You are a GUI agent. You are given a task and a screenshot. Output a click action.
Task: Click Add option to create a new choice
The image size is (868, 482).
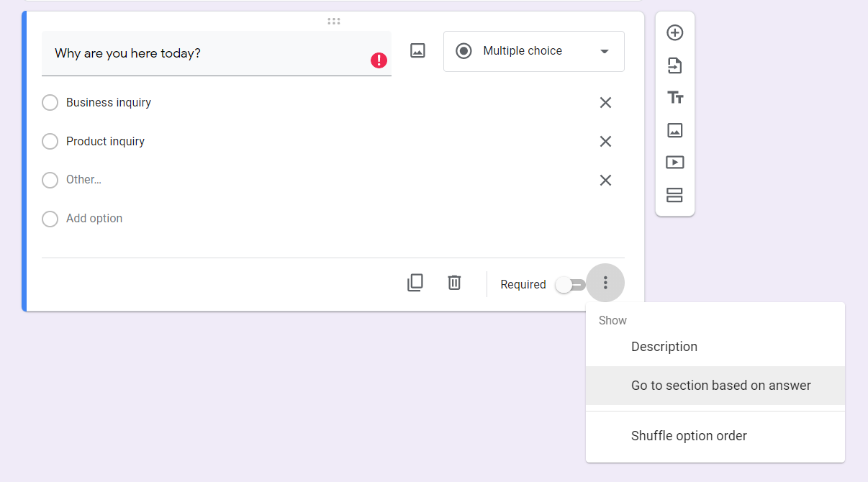coord(94,218)
